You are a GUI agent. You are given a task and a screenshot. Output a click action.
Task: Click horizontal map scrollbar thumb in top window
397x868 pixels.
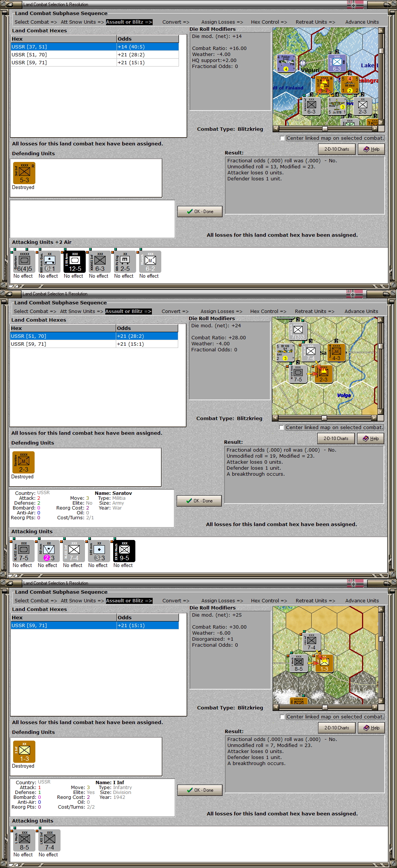point(325,129)
